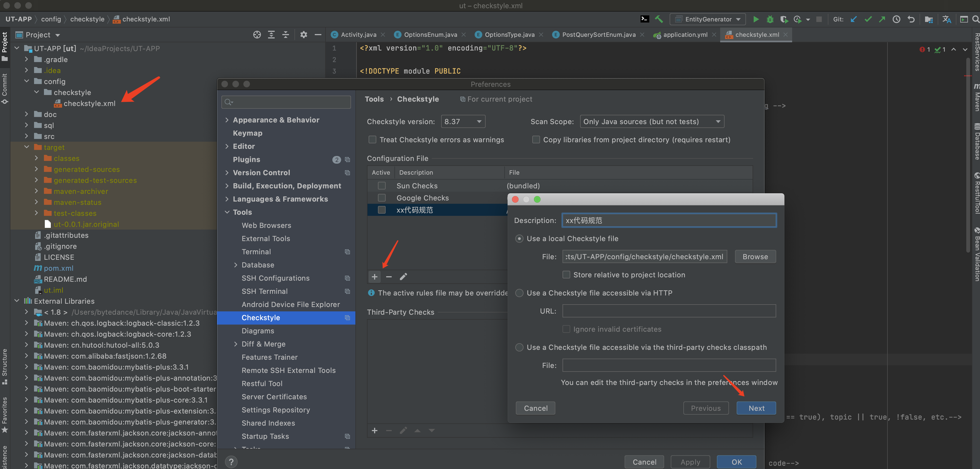The height and width of the screenshot is (469, 980).
Task: Run with coverage shield icon
Action: coord(784,19)
